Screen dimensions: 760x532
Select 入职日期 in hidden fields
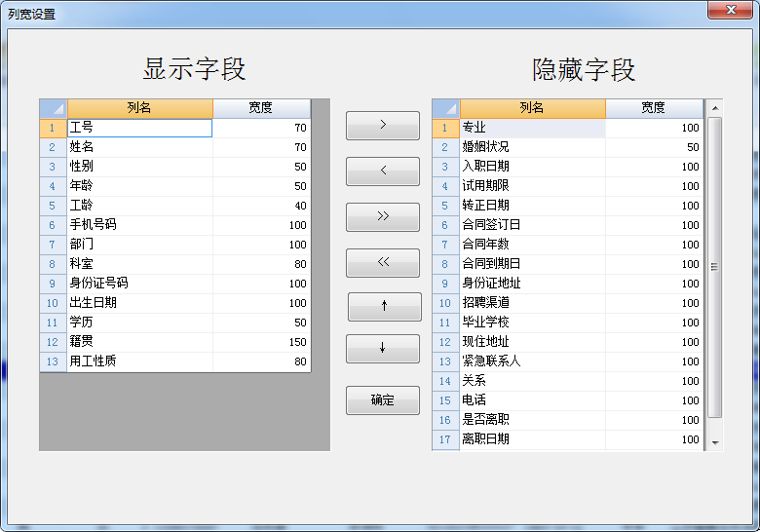pyautogui.click(x=532, y=167)
